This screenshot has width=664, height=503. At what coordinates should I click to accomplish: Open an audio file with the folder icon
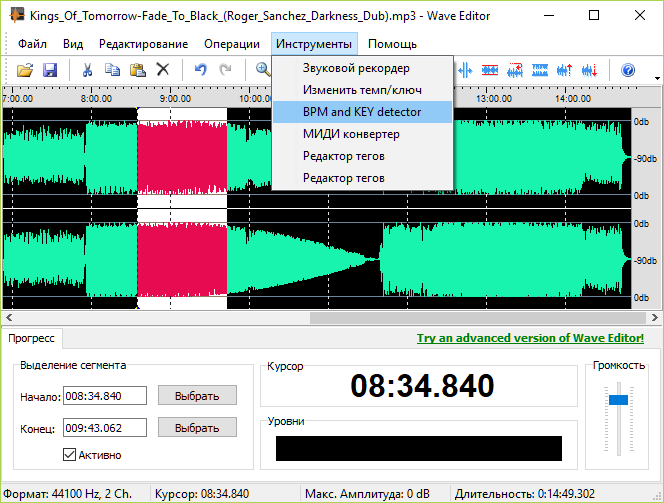(25, 70)
